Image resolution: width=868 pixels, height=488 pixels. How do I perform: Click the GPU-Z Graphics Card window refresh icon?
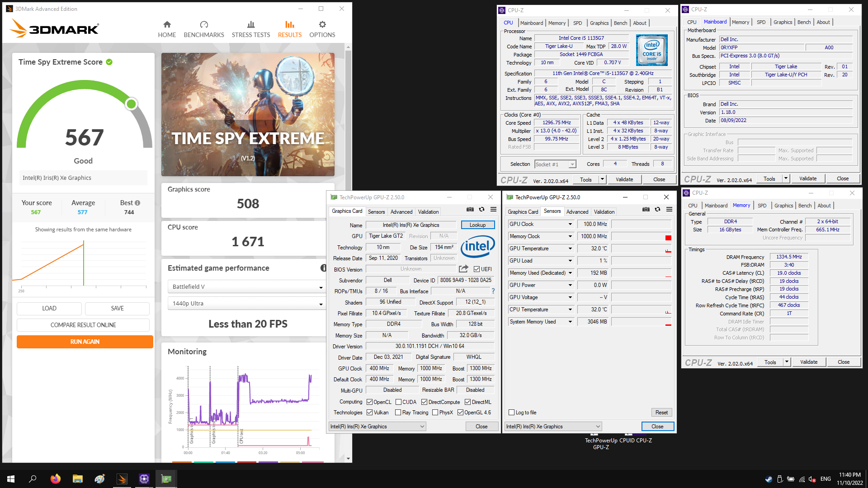click(482, 209)
